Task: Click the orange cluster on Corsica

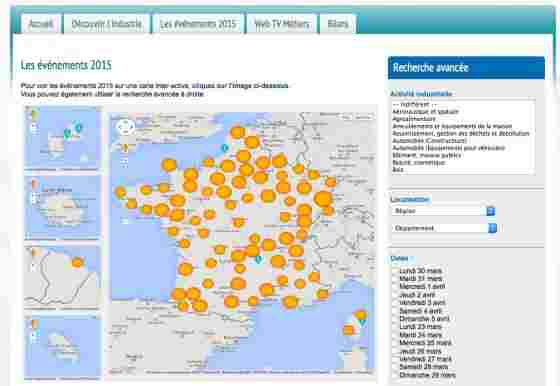Action: coord(348,330)
